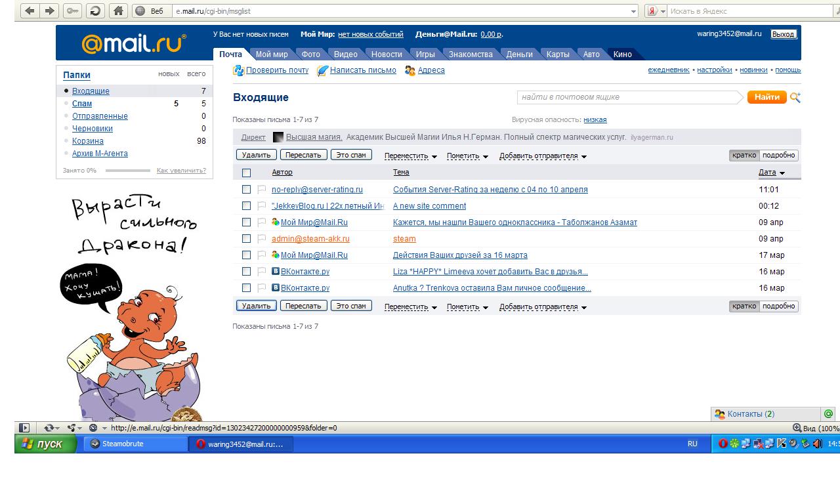Switch to waring3452@mail.ru Opera taskbar item
The image size is (840, 504).
(x=241, y=444)
